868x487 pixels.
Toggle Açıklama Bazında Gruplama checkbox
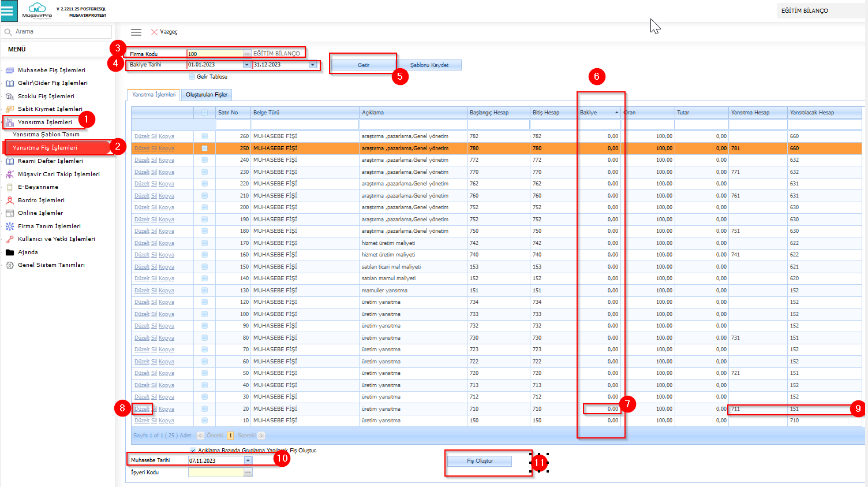pos(193,451)
